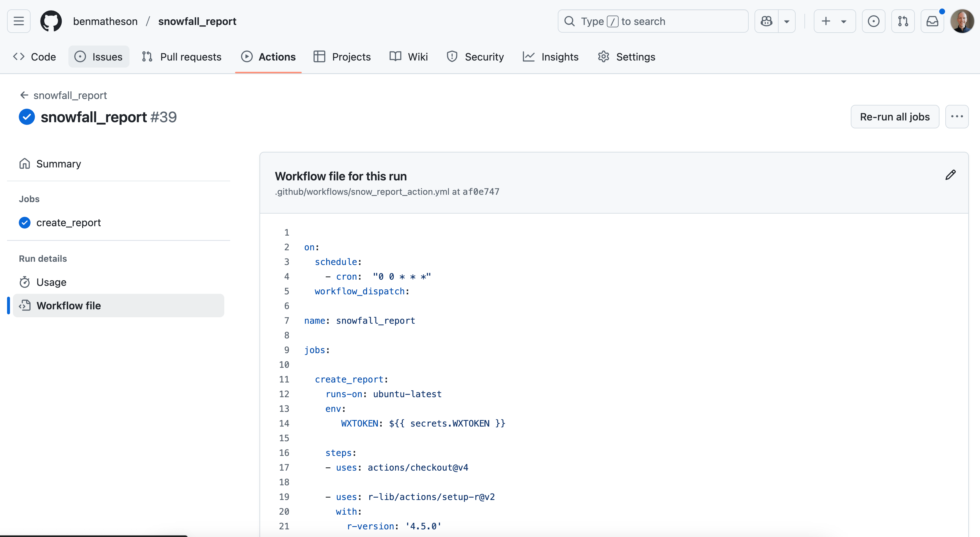
Task: Edit workflow file with pencil icon
Action: pyautogui.click(x=950, y=175)
